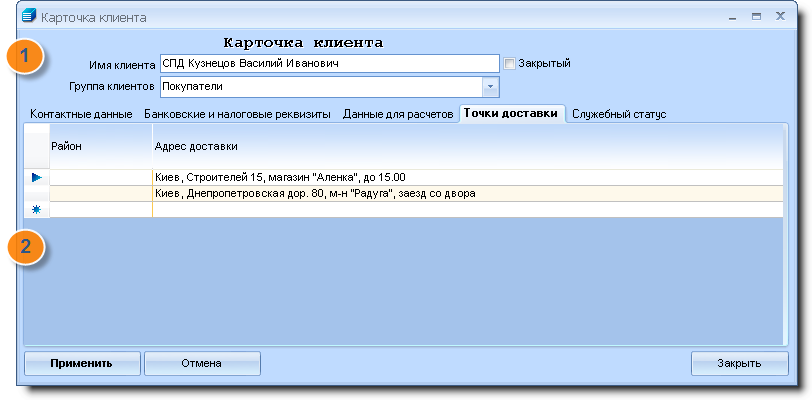The width and height of the screenshot is (812, 400).
Task: Click the current row arrow indicator
Action: click(x=37, y=177)
